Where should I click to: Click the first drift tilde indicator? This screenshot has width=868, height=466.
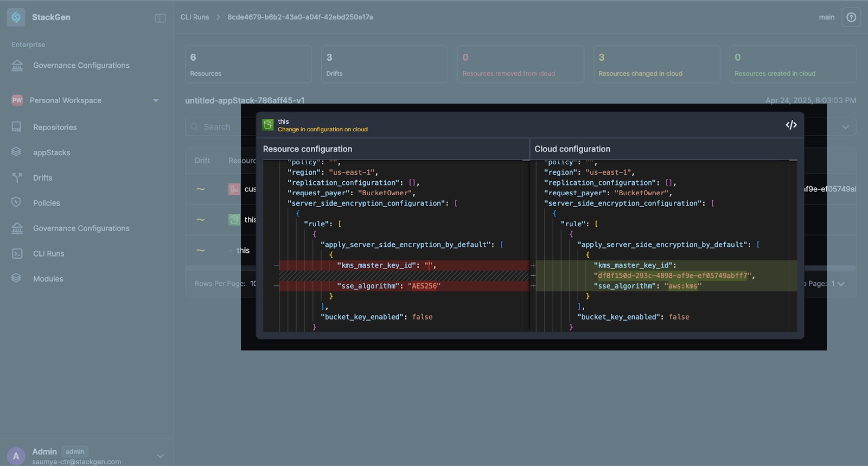(201, 189)
